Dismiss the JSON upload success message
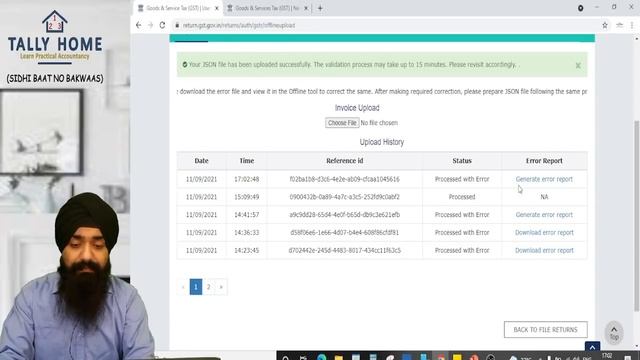The width and height of the screenshot is (640, 360). tap(578, 65)
